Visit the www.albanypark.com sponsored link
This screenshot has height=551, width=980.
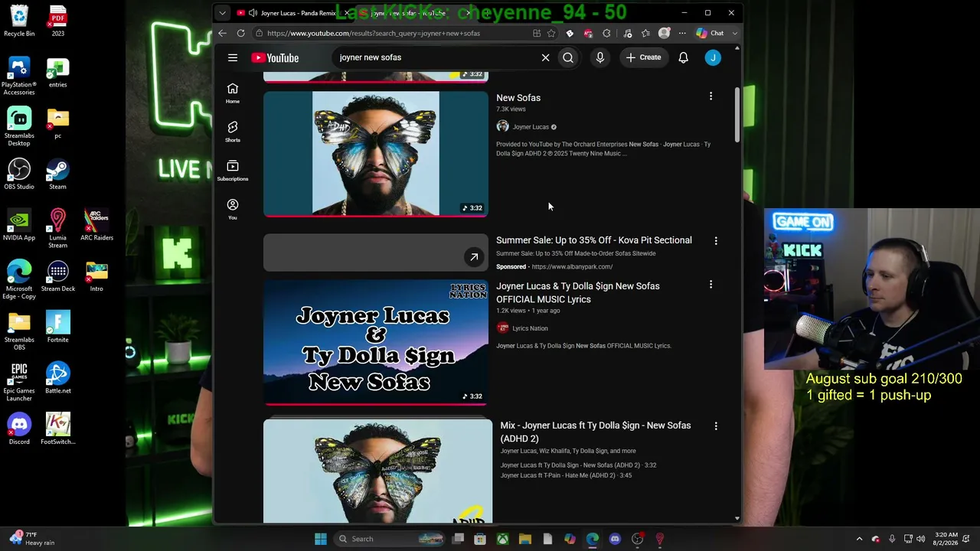tap(572, 267)
